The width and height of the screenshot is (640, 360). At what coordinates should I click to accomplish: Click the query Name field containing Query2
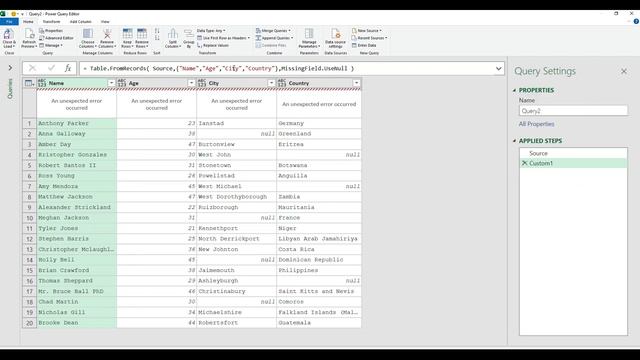[573, 111]
